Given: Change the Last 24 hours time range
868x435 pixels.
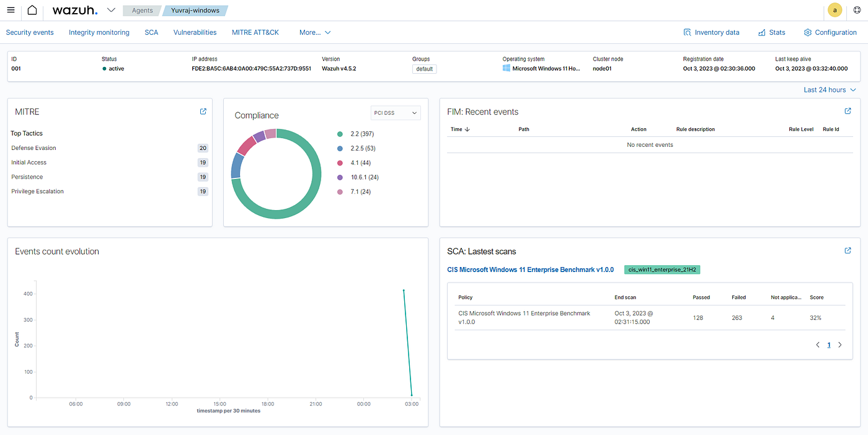Looking at the screenshot, I should [x=830, y=90].
